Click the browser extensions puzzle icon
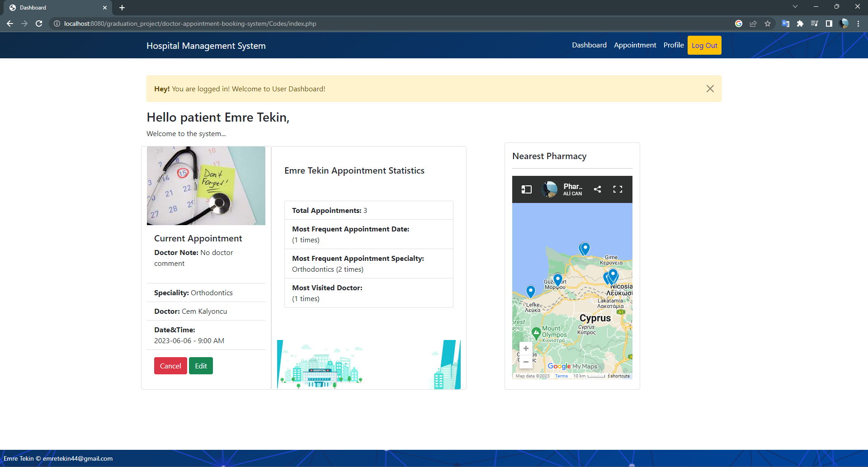 tap(800, 24)
